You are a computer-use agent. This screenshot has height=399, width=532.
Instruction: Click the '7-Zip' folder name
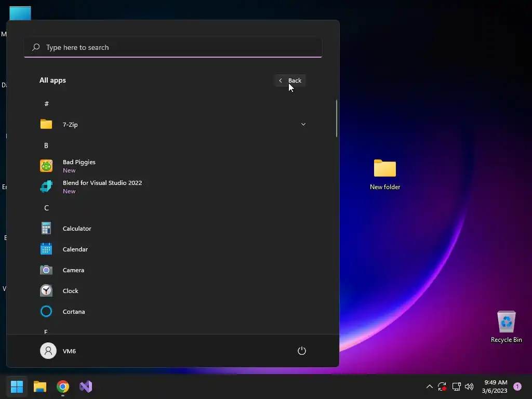(70, 125)
